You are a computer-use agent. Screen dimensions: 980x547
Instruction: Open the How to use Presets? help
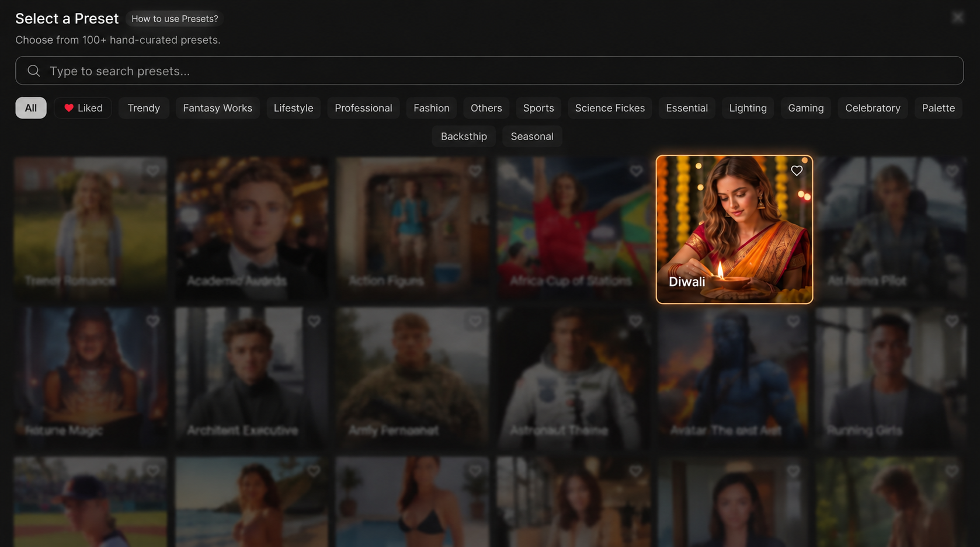coord(175,19)
